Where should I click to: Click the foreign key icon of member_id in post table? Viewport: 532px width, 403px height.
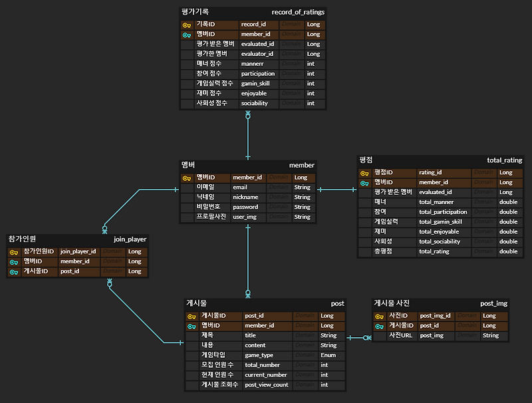[193, 326]
